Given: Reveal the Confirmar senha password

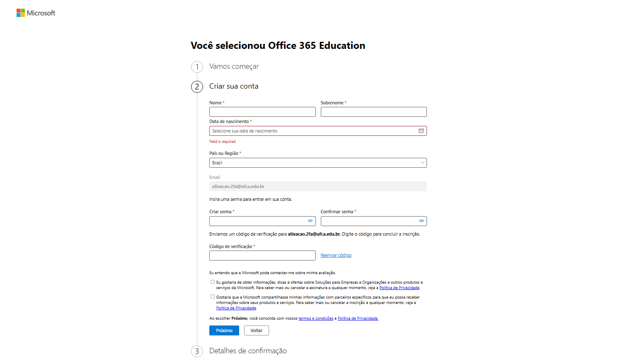Looking at the screenshot, I should click(421, 221).
